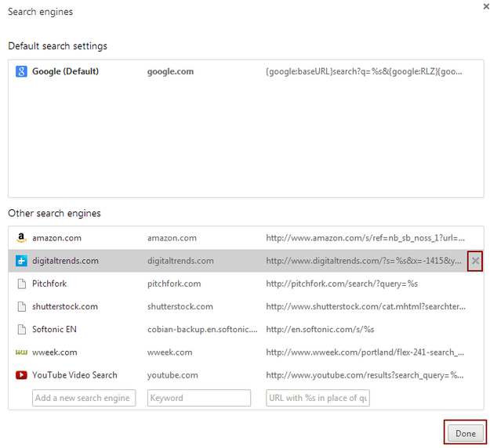
Task: Click the youtube.com keyword cell
Action: [172, 375]
